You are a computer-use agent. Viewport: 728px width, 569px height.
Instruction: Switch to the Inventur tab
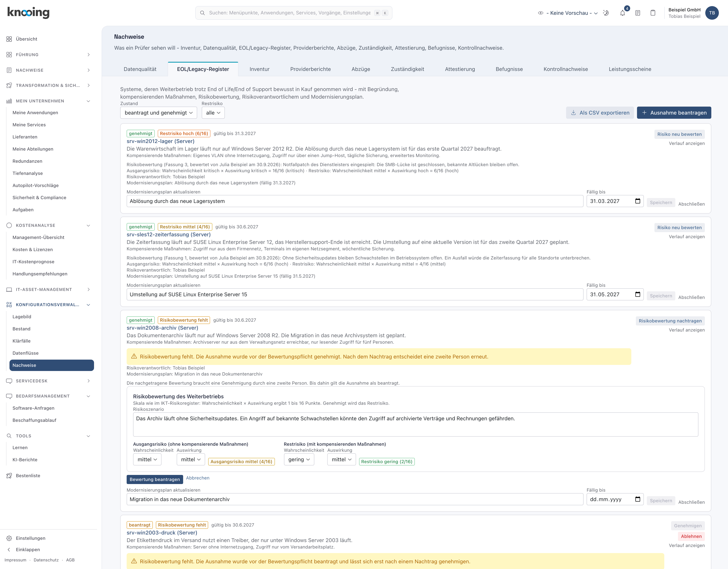click(259, 69)
